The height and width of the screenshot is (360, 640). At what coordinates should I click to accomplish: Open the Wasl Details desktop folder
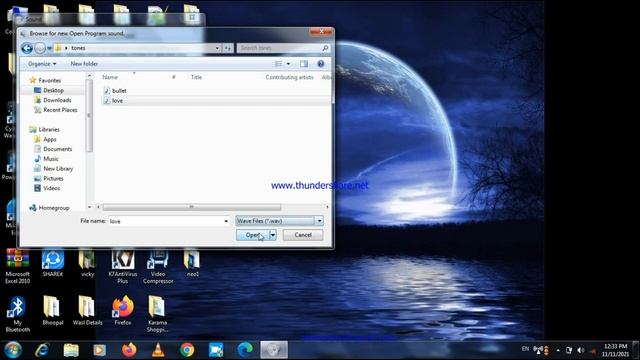pyautogui.click(x=87, y=311)
